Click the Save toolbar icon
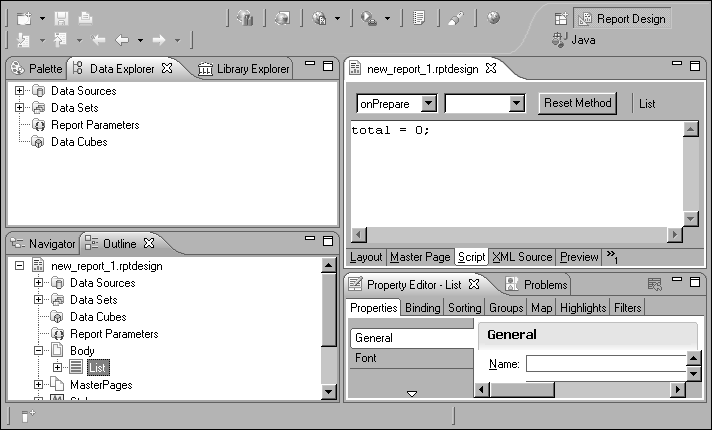 pos(61,19)
